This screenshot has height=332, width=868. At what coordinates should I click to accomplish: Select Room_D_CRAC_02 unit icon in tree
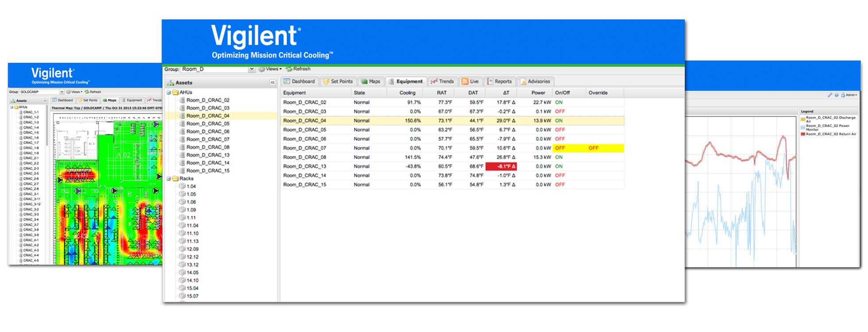(x=182, y=100)
